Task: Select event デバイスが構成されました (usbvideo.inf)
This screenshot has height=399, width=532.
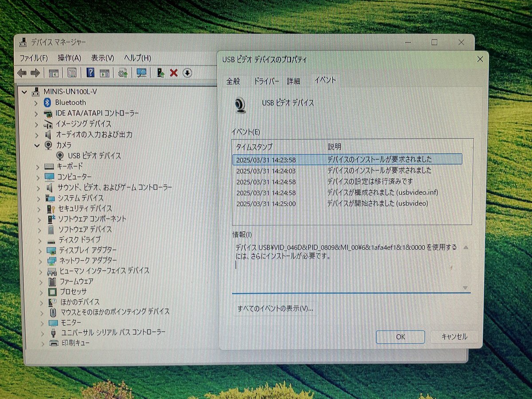Action: pos(348,193)
